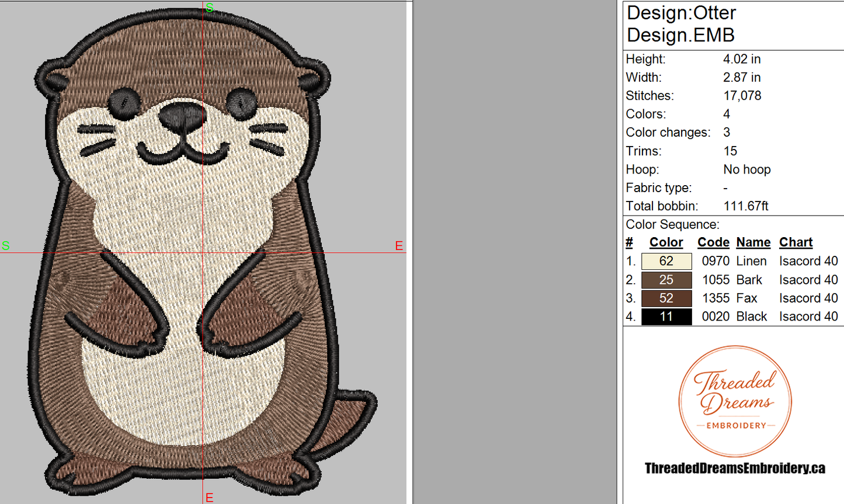The image size is (844, 504).
Task: Click the 'Color changes:' label
Action: click(x=668, y=133)
